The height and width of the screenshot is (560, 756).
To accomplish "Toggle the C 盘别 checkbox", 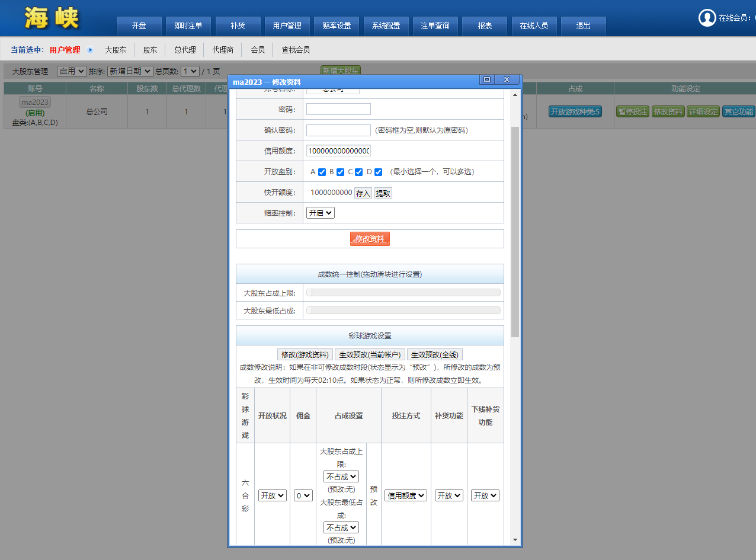I will point(358,172).
